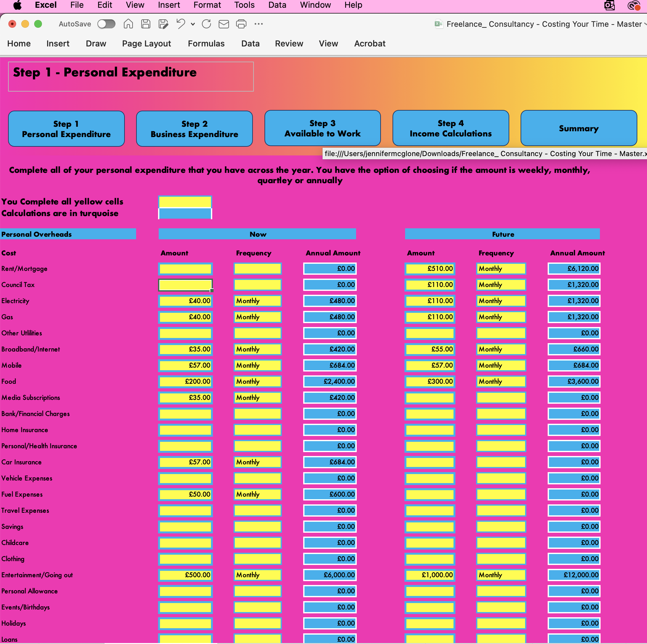This screenshot has height=644, width=647.
Task: Open the Apple menu
Action: [x=17, y=5]
